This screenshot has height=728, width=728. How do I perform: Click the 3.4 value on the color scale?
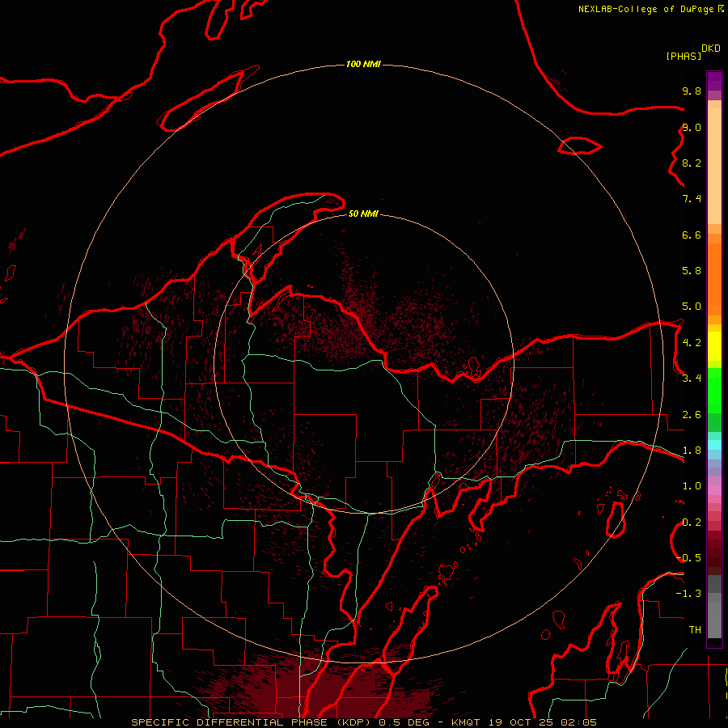[x=692, y=379]
